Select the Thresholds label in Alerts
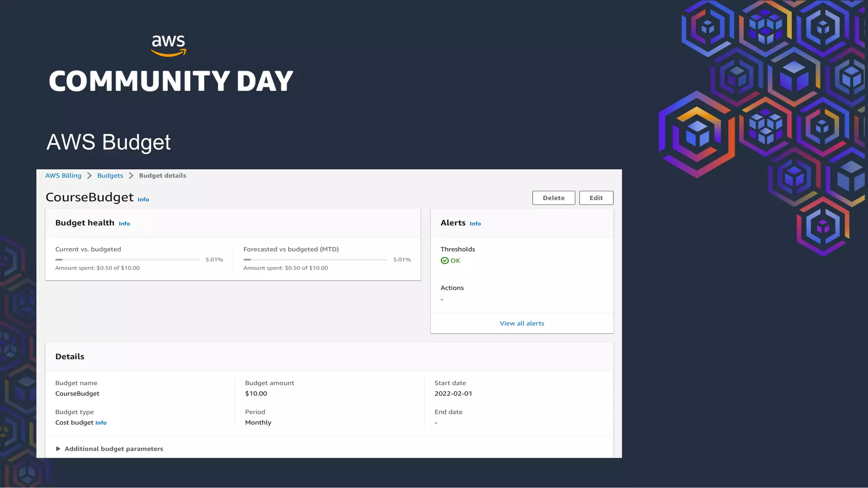Screen dimensions: 868x488 458,249
